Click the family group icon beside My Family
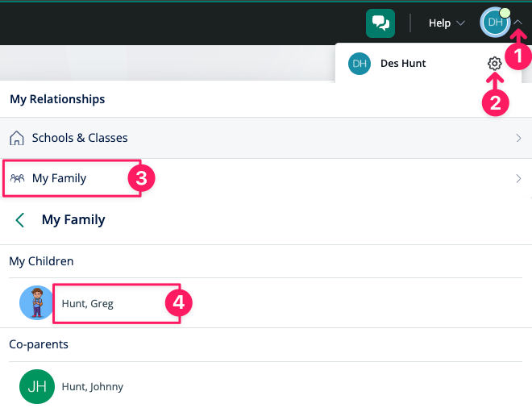Viewport: 532px width, 408px height. 17,178
